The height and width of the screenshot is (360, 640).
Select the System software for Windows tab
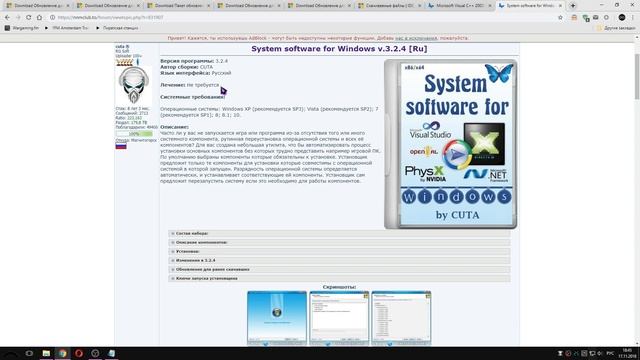pyautogui.click(x=530, y=6)
